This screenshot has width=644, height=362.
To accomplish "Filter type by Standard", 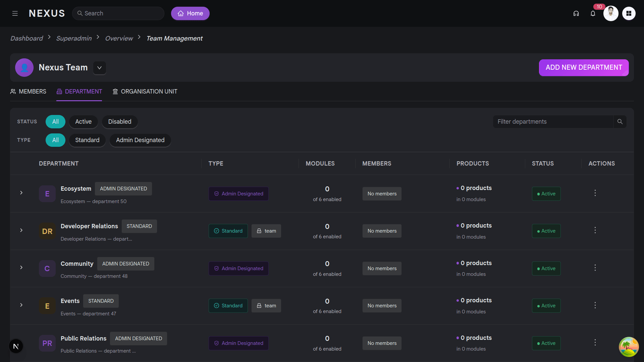I will click(87, 140).
